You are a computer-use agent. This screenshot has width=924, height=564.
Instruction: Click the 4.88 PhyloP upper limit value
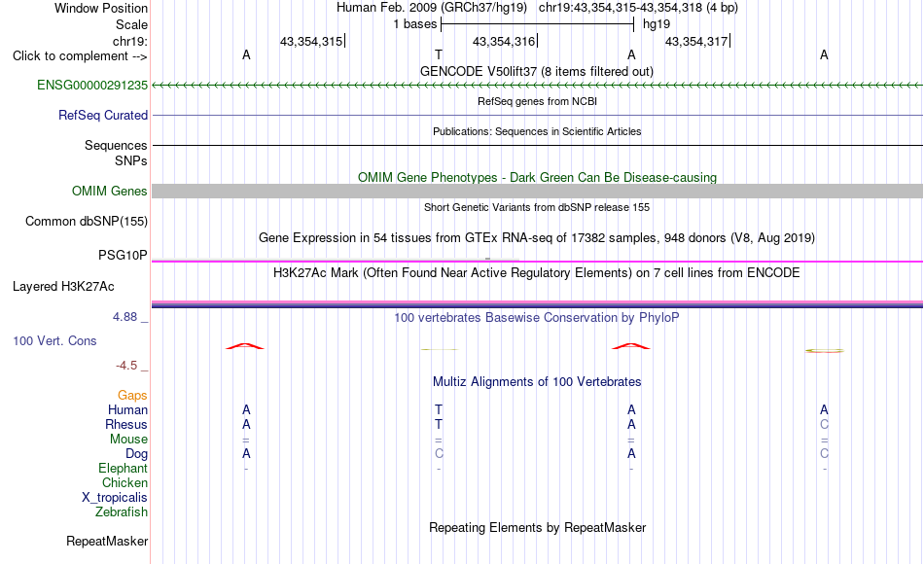[124, 317]
